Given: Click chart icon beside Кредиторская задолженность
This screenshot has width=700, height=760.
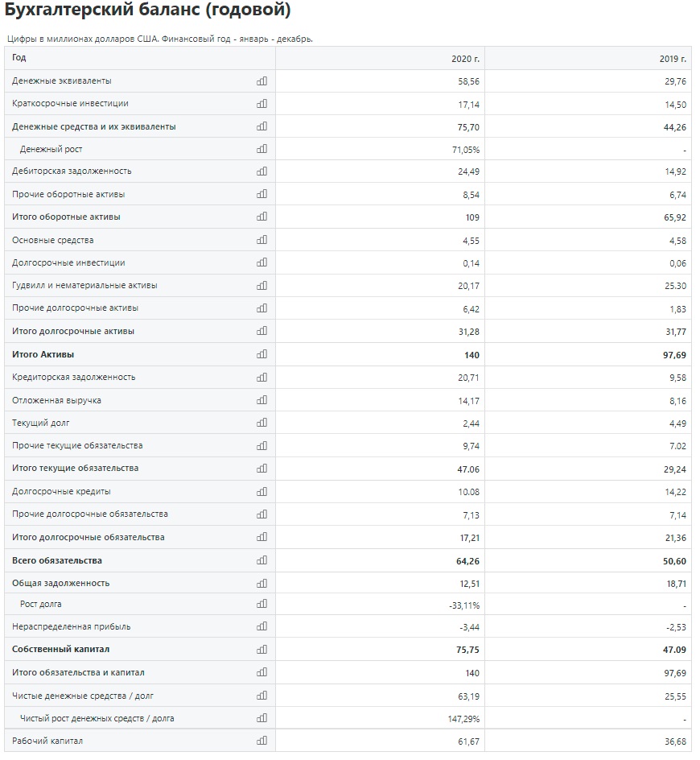Looking at the screenshot, I should [x=261, y=377].
